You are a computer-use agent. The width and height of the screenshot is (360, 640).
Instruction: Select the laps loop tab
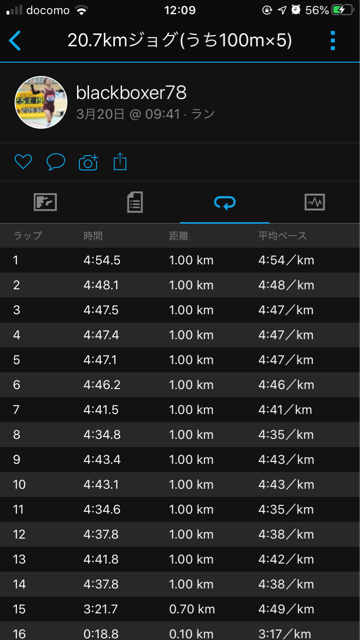225,202
